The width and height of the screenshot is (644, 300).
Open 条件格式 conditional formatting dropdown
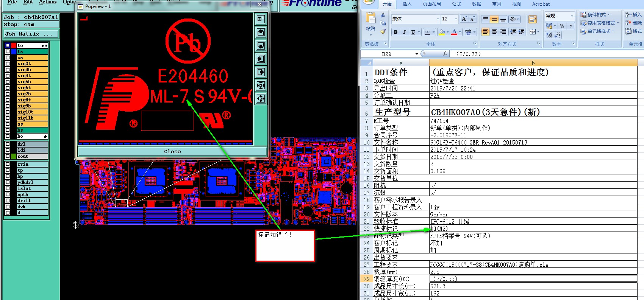[x=595, y=14]
